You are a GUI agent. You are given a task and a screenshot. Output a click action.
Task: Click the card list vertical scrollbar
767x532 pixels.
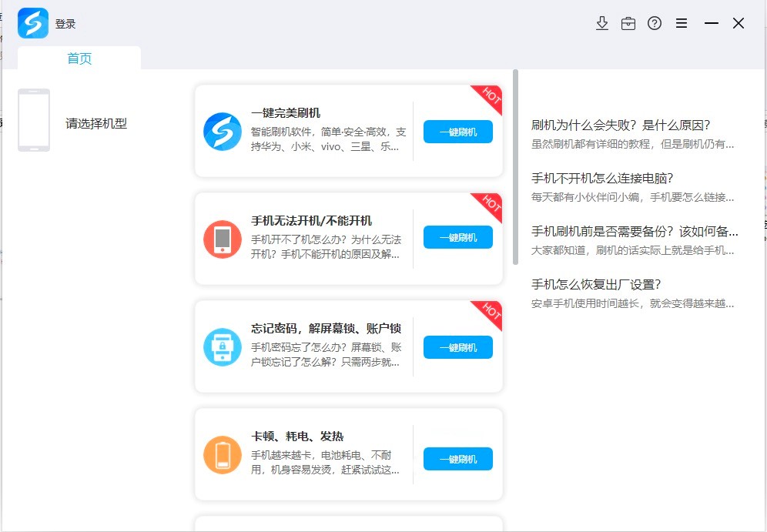point(515,167)
